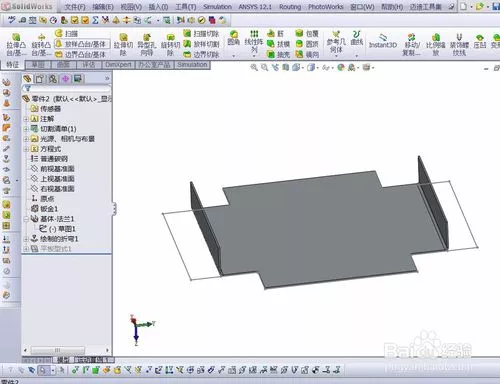Expand the 方程式 (Equations) tree node
This screenshot has width=500, height=384.
tap(26, 149)
